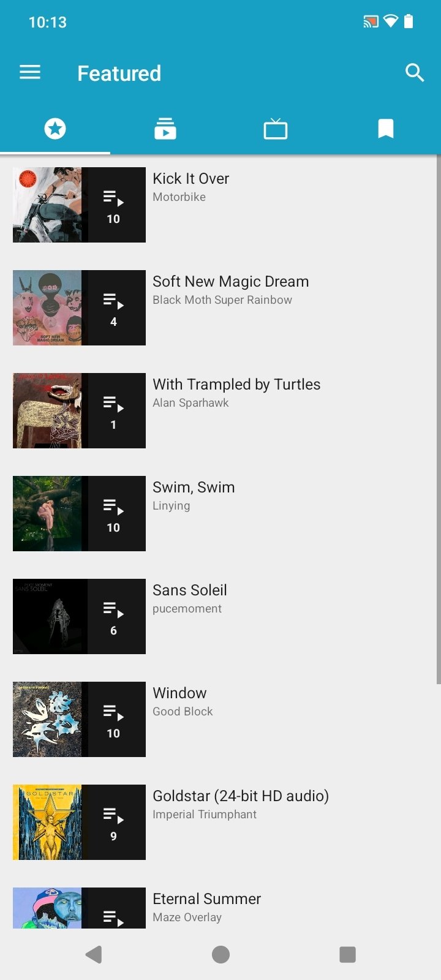The height and width of the screenshot is (980, 441).
Task: Open the Window album artwork thumbnail
Action: 47,719
